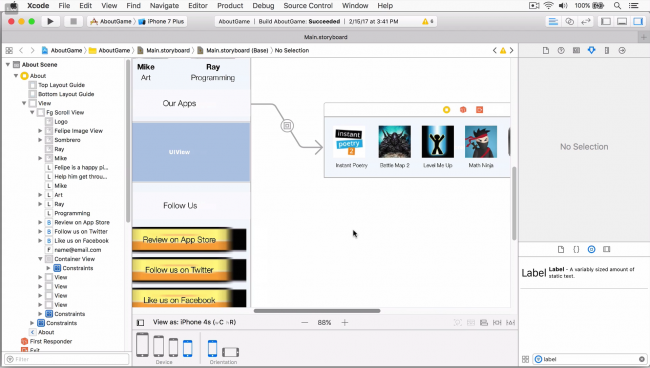
Task: Open the Navigate menu
Action: coord(164,5)
